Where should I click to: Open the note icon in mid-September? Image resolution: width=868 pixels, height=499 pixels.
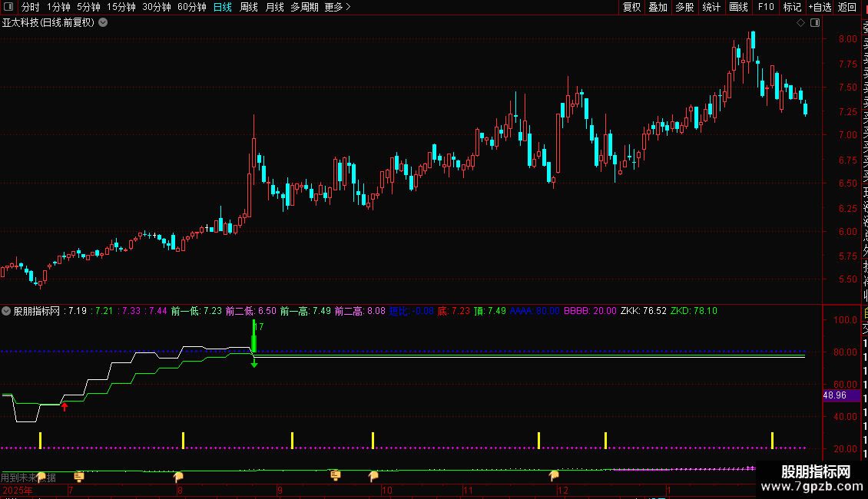point(335,475)
